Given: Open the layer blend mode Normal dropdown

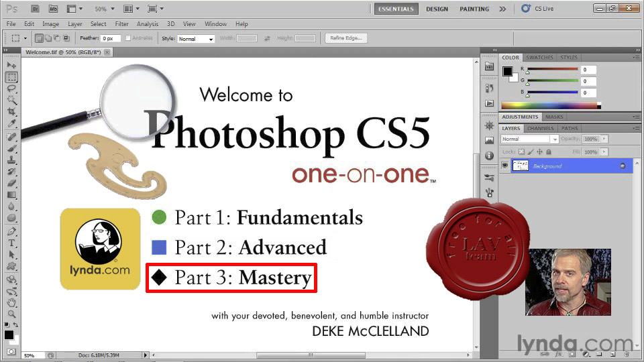Looking at the screenshot, I should point(529,139).
